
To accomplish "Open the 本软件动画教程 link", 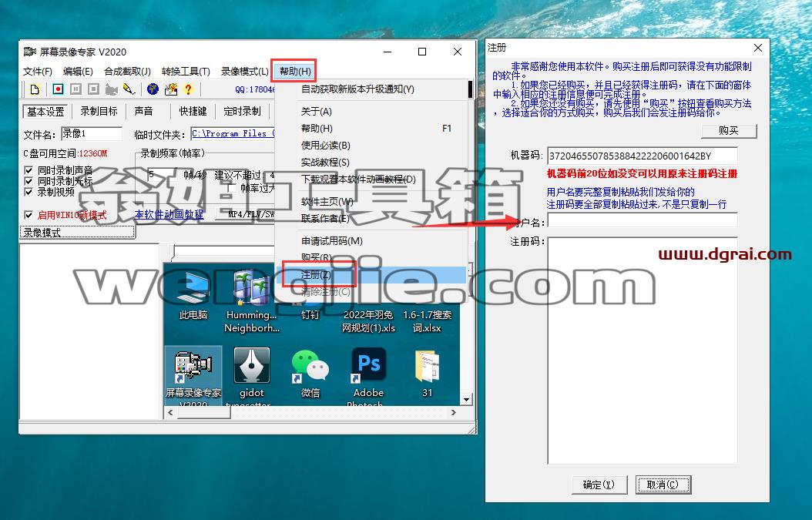I will coord(169,214).
